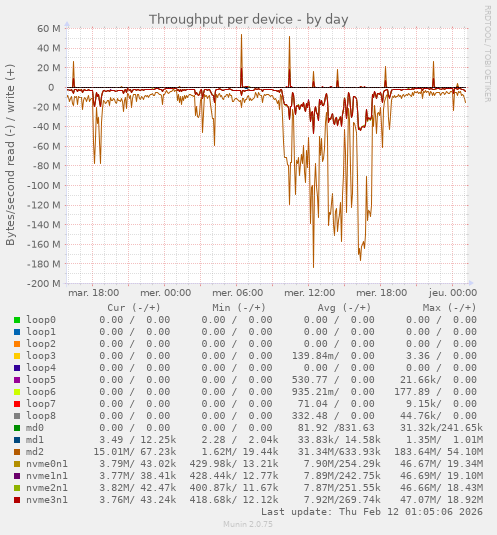The height and width of the screenshot is (535, 497).
Task: Click loop3 average value '139.84m/'
Action: click(x=316, y=356)
